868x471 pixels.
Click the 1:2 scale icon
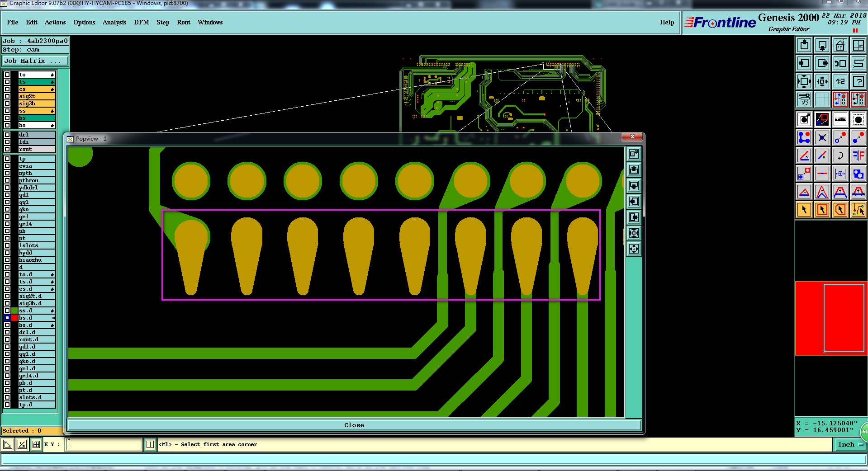840,81
